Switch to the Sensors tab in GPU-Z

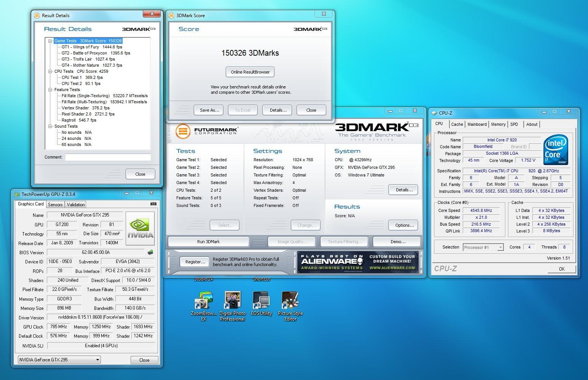tap(55, 205)
